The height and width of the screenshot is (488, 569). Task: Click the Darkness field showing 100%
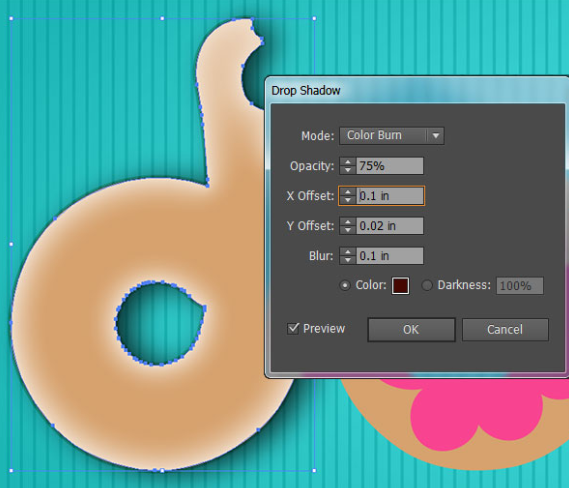520,286
